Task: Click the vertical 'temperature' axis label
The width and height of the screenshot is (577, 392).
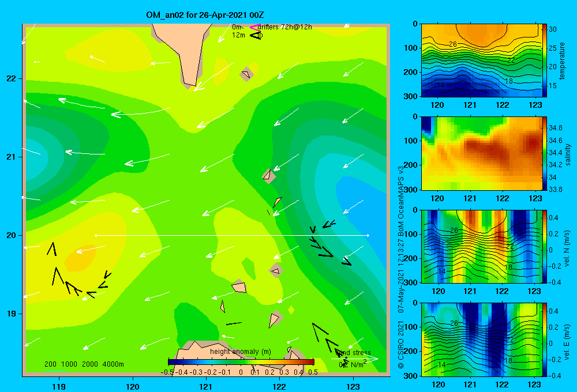Action: 562,61
